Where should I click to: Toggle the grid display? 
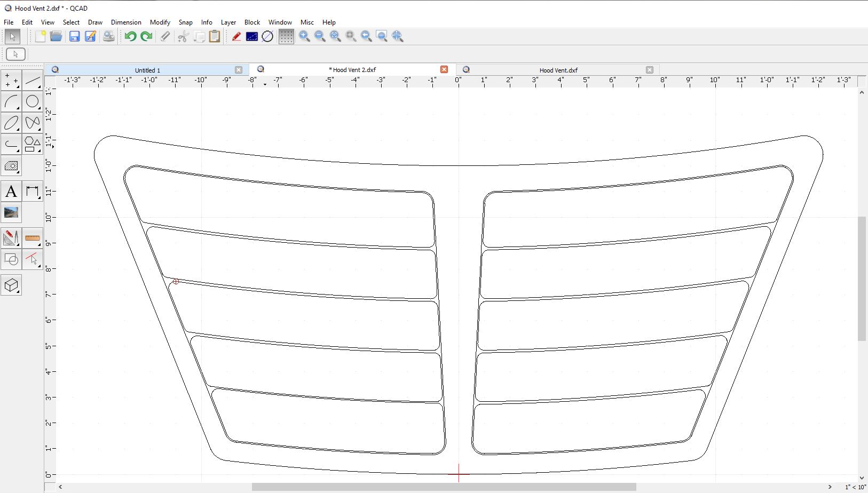286,36
